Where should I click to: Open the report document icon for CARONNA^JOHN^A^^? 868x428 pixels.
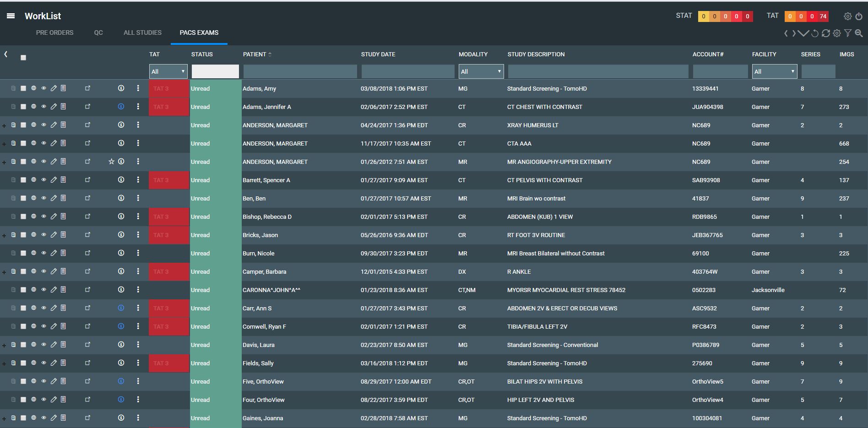coord(63,290)
